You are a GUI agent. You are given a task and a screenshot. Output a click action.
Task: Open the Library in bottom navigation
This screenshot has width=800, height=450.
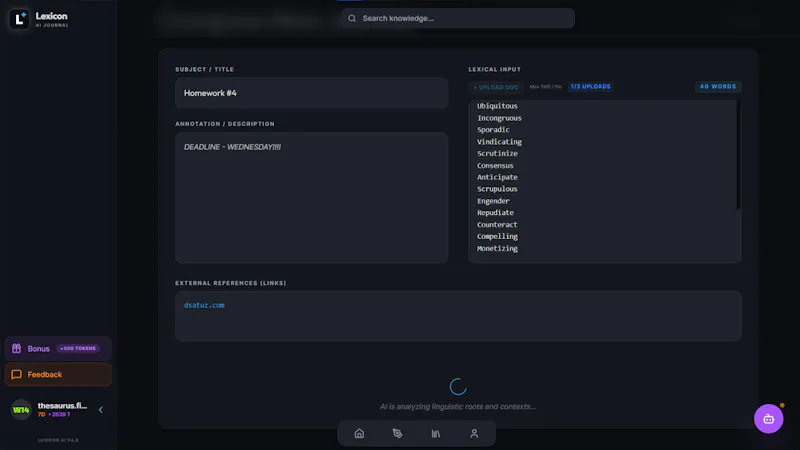point(436,434)
